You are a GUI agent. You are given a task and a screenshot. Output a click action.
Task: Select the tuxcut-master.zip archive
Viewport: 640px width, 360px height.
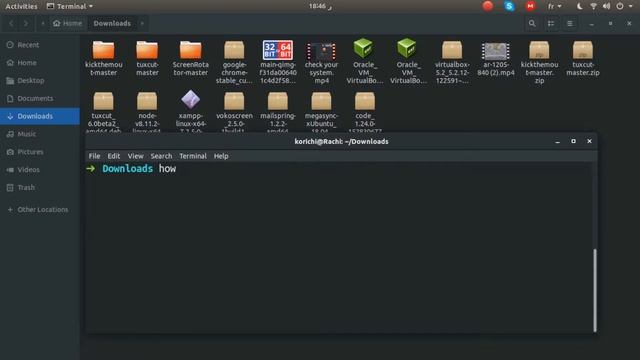point(583,58)
